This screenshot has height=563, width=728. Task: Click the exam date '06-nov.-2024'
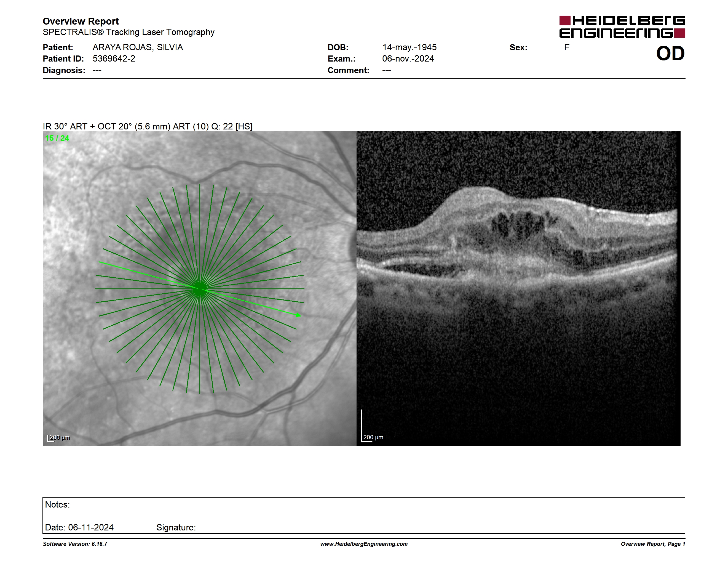(408, 59)
